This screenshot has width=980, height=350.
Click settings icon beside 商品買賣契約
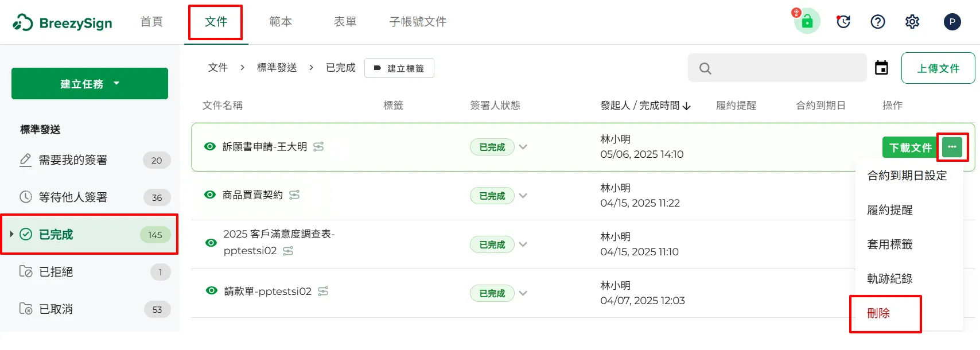tap(294, 195)
